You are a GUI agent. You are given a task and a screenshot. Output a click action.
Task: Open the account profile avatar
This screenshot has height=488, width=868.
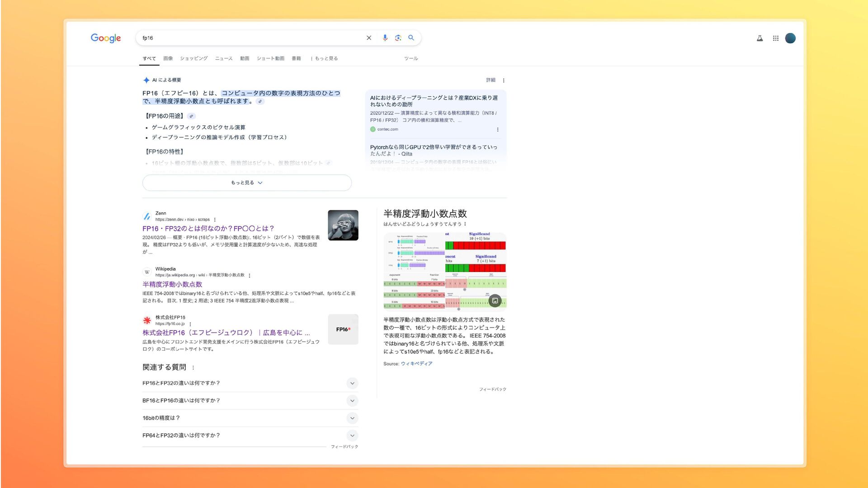click(x=790, y=38)
